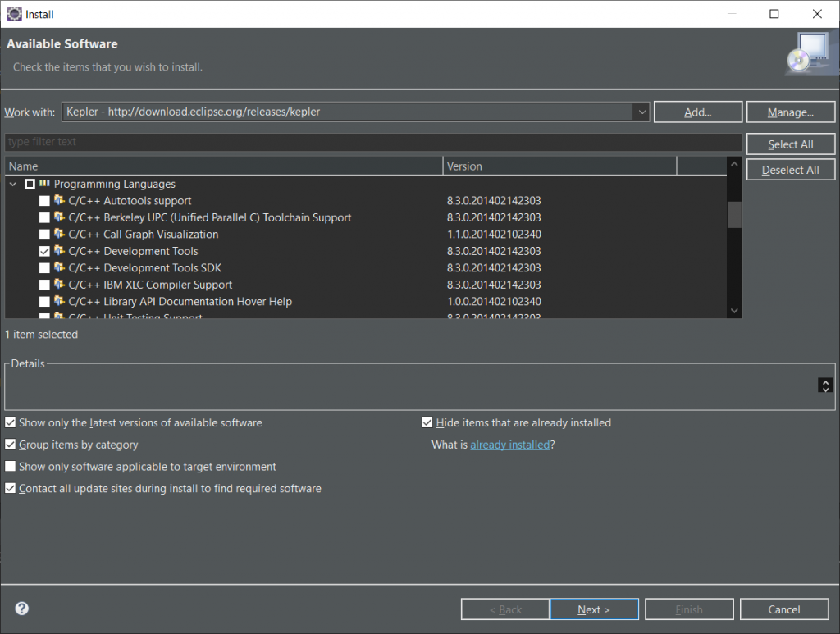Check C/C++ Berkeley UPC Toolchain Support
The image size is (840, 634).
(44, 217)
